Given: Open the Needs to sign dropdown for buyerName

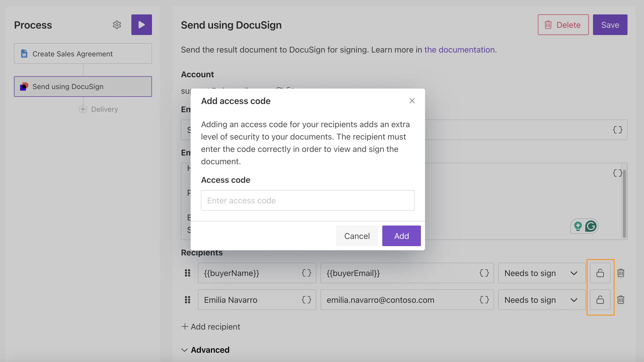Looking at the screenshot, I should [x=542, y=273].
